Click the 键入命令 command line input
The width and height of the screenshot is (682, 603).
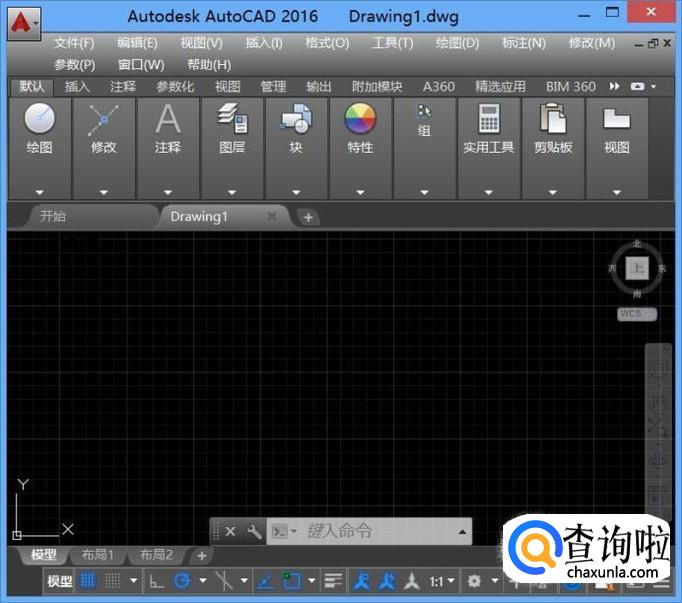pos(380,531)
